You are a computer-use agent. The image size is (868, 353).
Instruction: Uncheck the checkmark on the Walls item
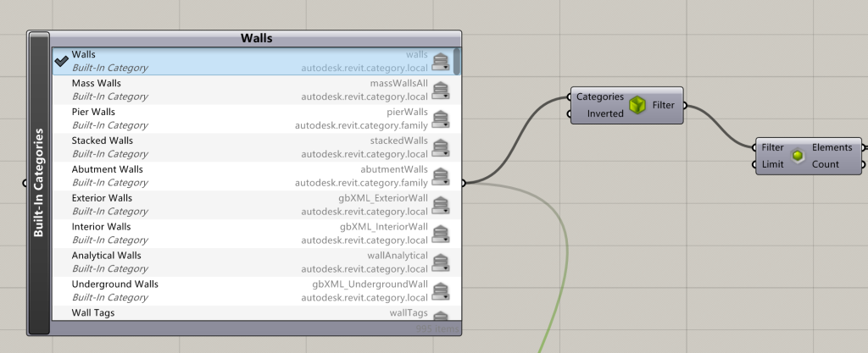61,61
